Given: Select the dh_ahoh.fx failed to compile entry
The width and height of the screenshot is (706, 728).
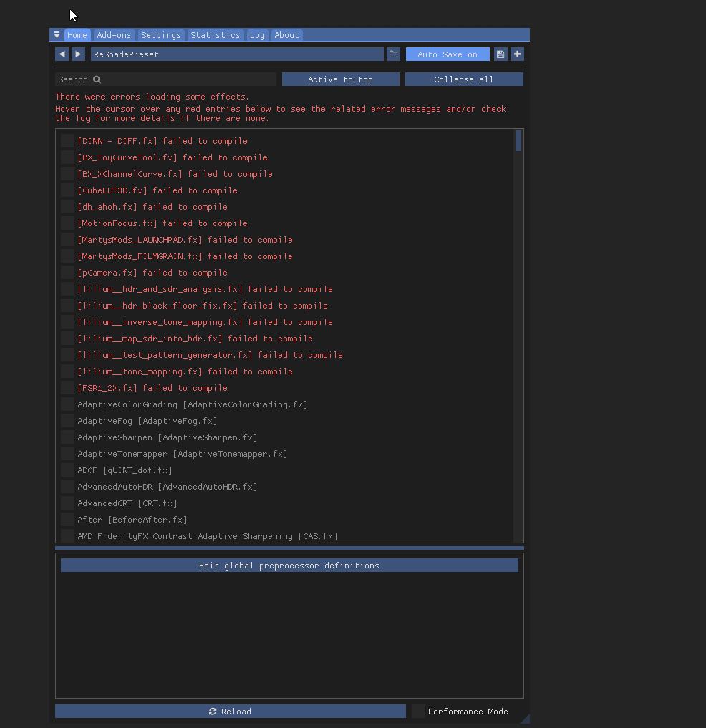Looking at the screenshot, I should tap(153, 207).
